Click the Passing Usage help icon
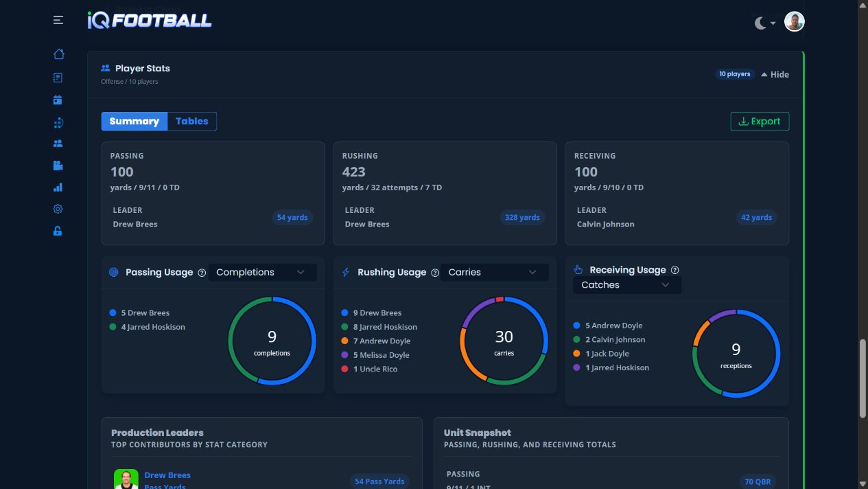Screen dimensions: 868x489 (202, 273)
